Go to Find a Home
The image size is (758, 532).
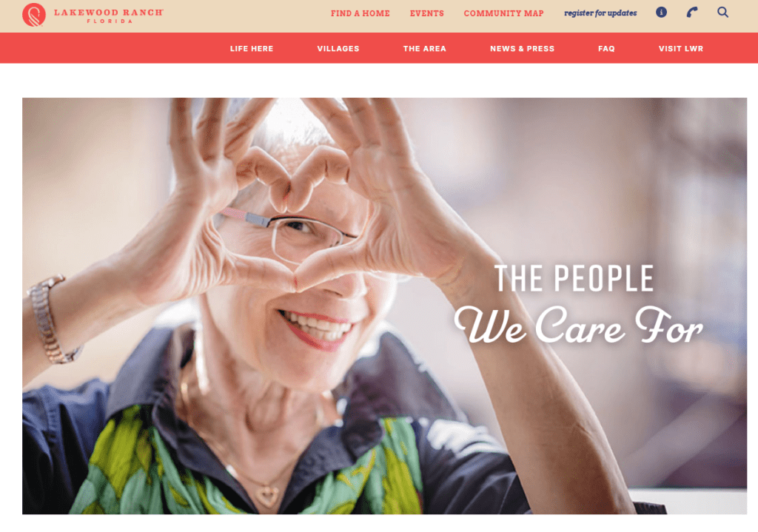point(360,13)
